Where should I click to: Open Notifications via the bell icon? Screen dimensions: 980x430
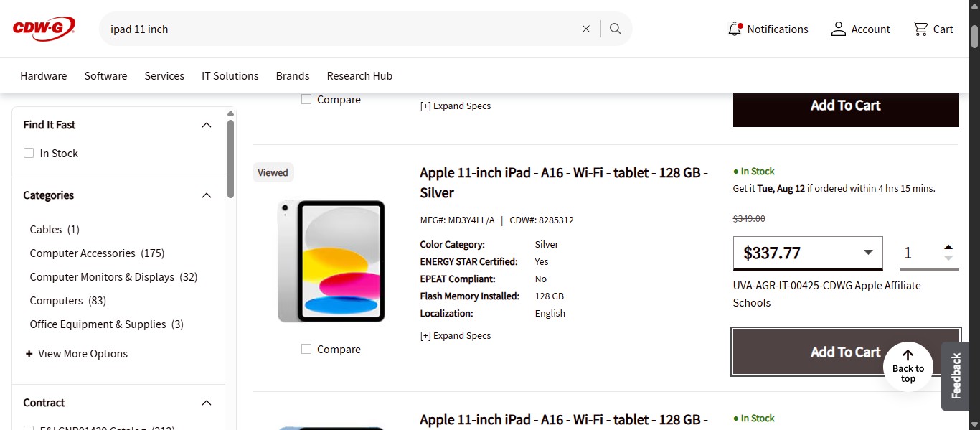pyautogui.click(x=735, y=28)
